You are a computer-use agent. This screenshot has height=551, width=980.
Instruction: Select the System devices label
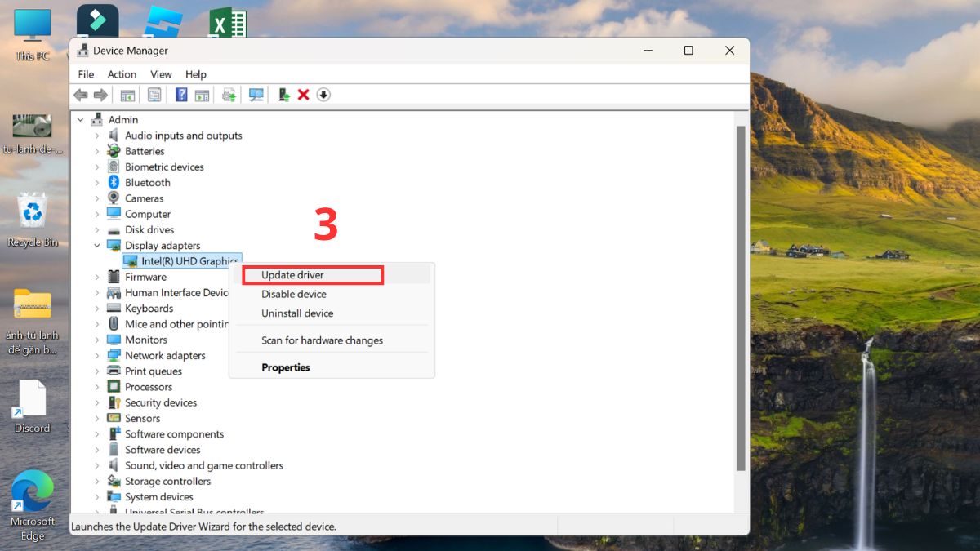point(159,497)
